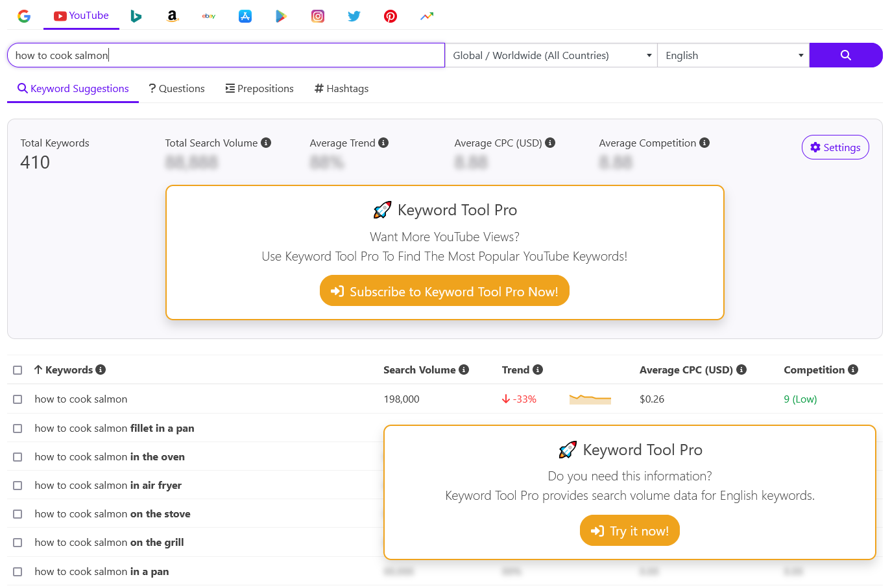Switch to Google search source icon
The image size is (890, 588).
(x=24, y=16)
